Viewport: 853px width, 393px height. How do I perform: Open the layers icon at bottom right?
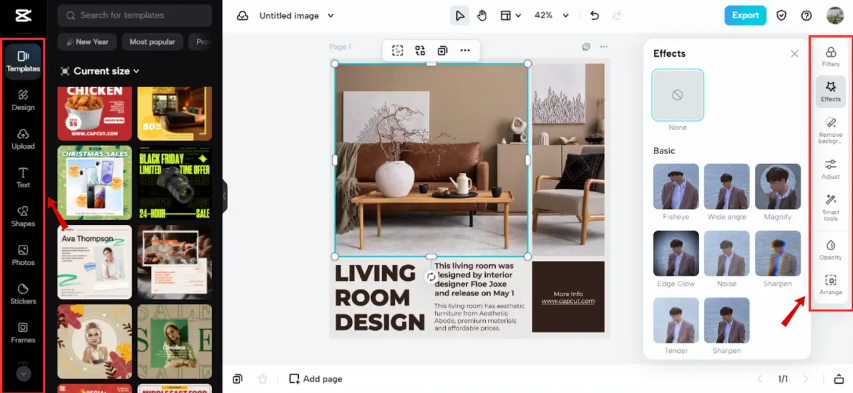[839, 378]
